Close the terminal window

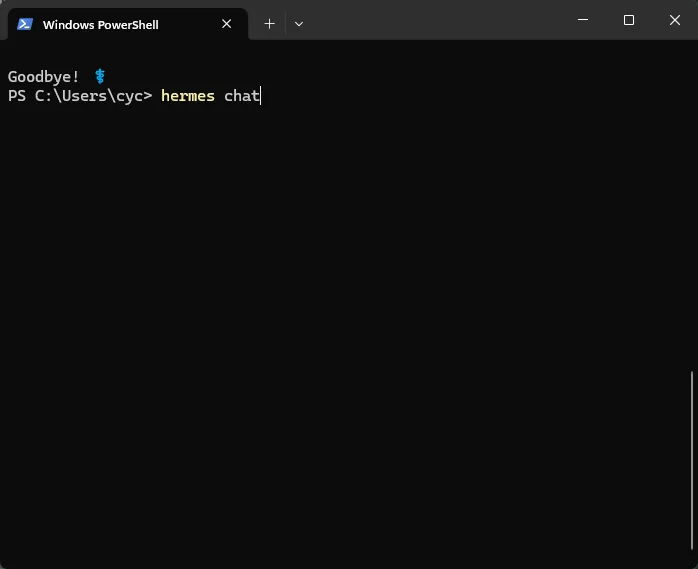pyautogui.click(x=674, y=20)
